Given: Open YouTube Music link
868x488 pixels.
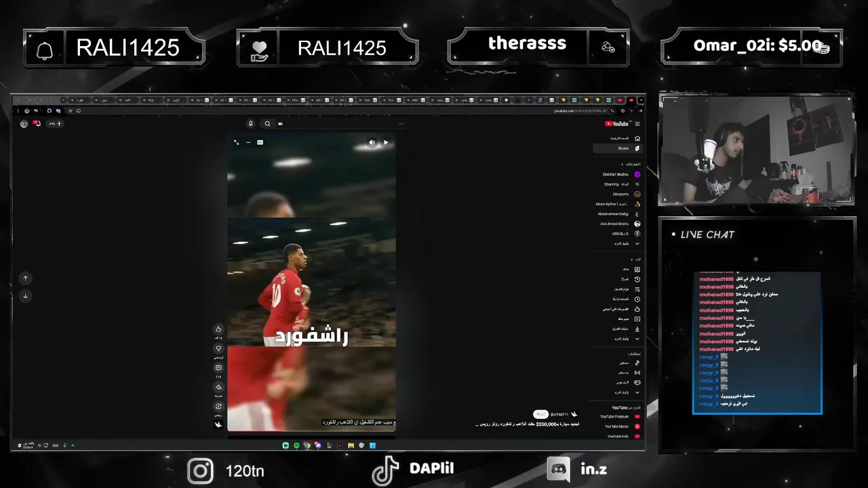Looking at the screenshot, I should pyautogui.click(x=617, y=426).
